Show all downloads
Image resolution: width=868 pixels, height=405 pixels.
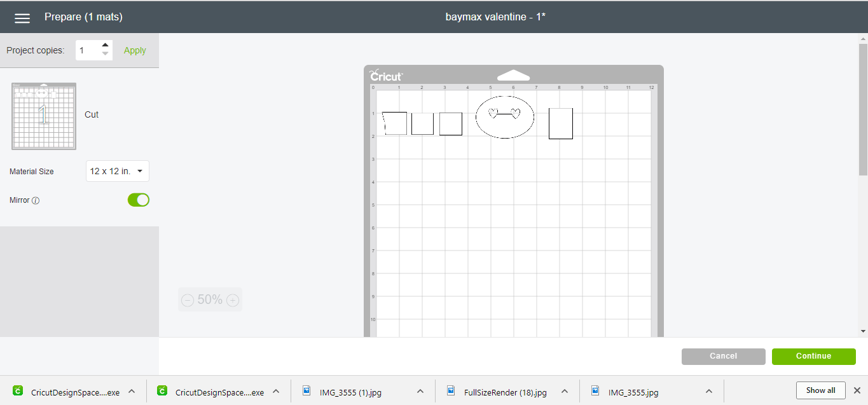click(x=821, y=390)
